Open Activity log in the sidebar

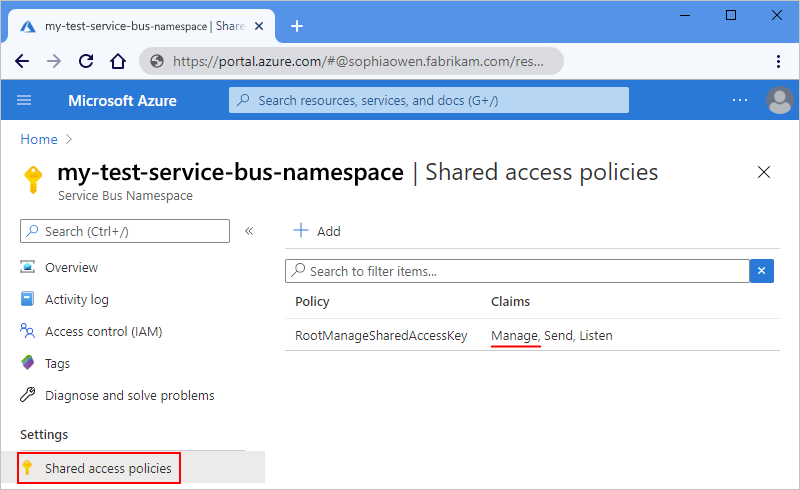[x=76, y=299]
